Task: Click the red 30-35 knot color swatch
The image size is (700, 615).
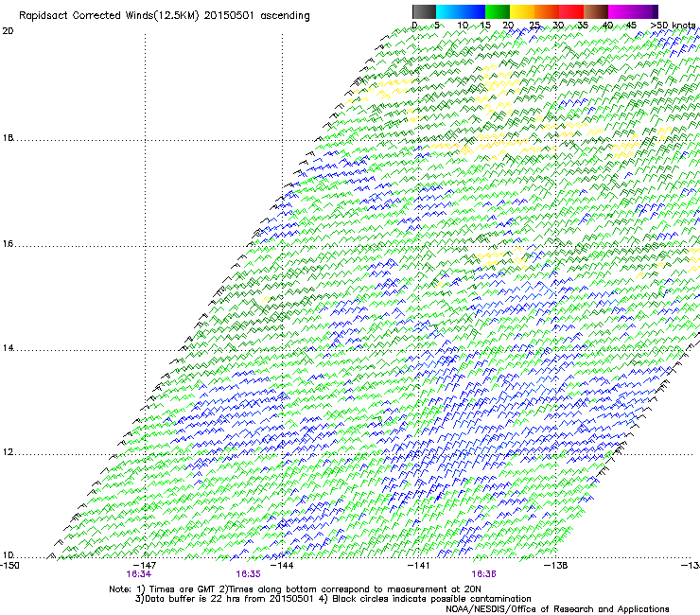Action: 571,11
